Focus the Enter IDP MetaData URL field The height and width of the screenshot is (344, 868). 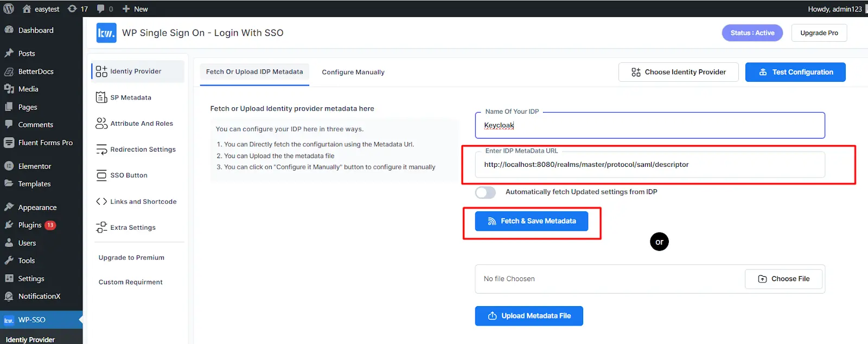click(650, 165)
